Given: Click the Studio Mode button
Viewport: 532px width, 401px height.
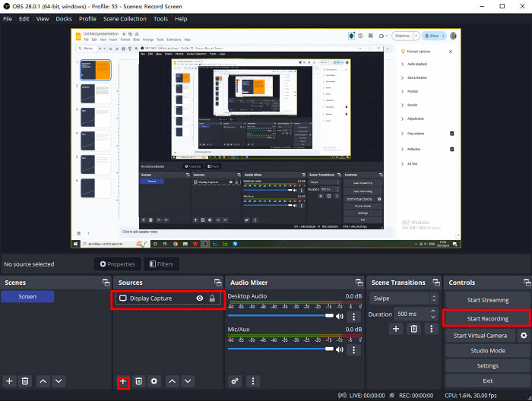Looking at the screenshot, I should [487, 350].
